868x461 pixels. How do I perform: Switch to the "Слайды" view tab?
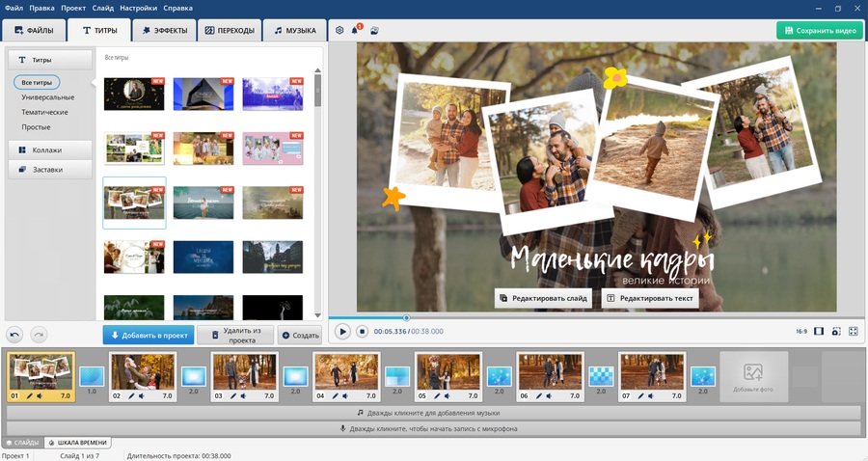21,443
